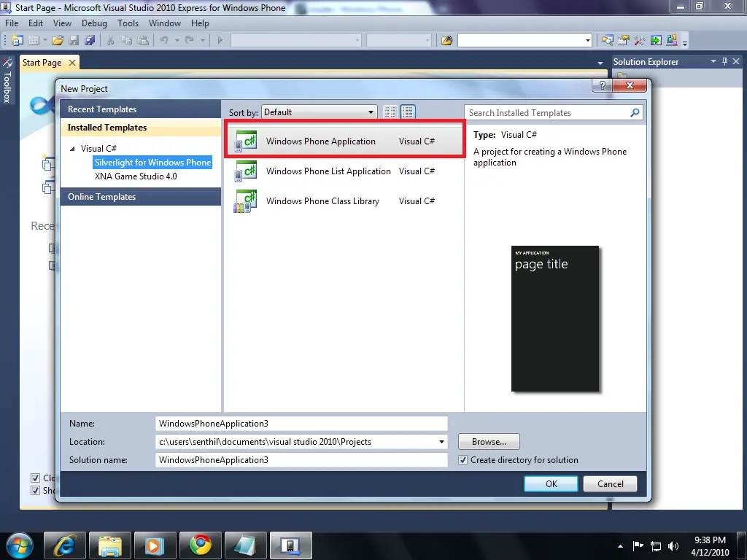Click the New Project dialog help button
The image size is (747, 560).
point(602,85)
